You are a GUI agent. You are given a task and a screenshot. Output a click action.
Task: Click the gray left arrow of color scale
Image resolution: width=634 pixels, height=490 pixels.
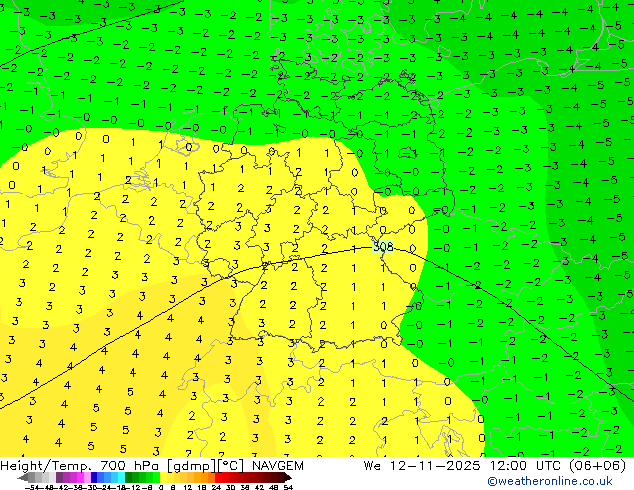(22, 477)
